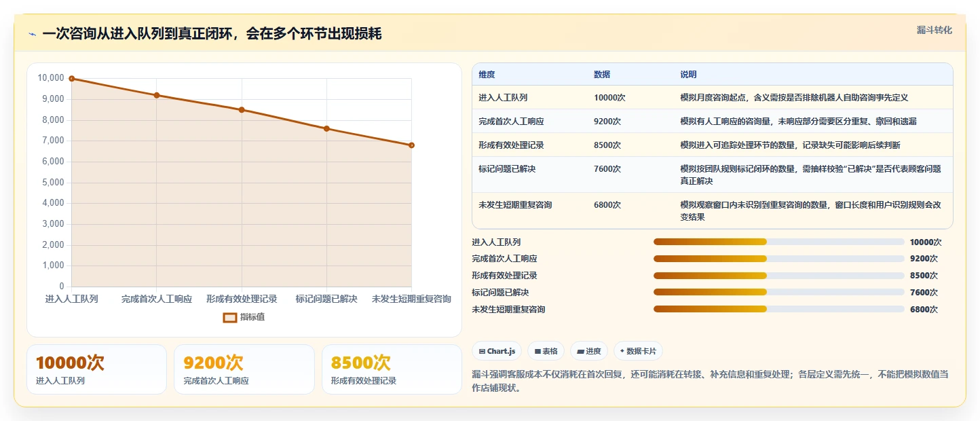The height and width of the screenshot is (421, 980).
Task: Click the lightning icon before the title
Action: point(32,34)
